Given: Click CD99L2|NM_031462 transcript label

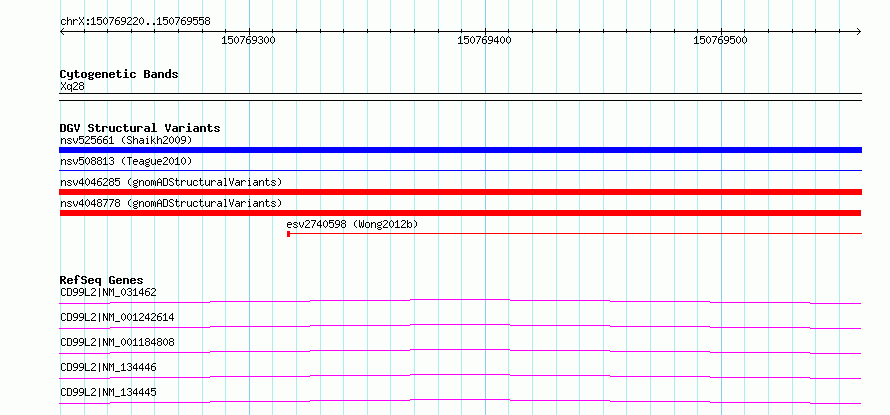Looking at the screenshot, I should 108,292.
